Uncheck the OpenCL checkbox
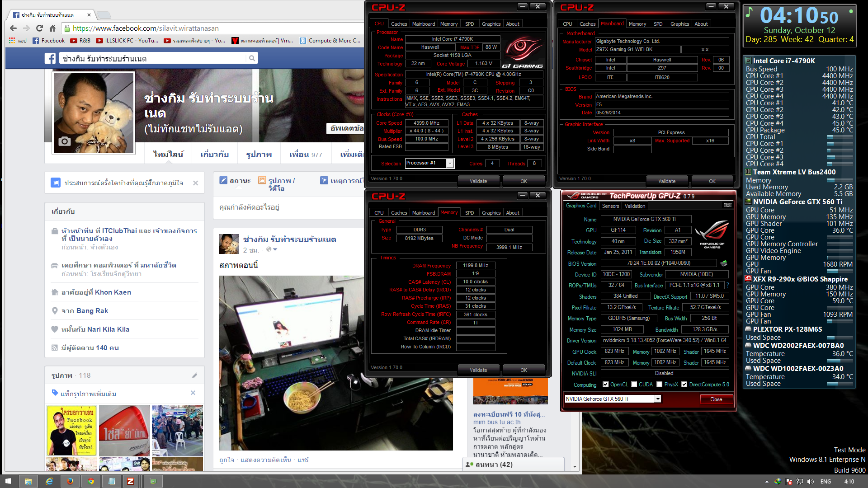Image resolution: width=868 pixels, height=488 pixels. coord(606,385)
